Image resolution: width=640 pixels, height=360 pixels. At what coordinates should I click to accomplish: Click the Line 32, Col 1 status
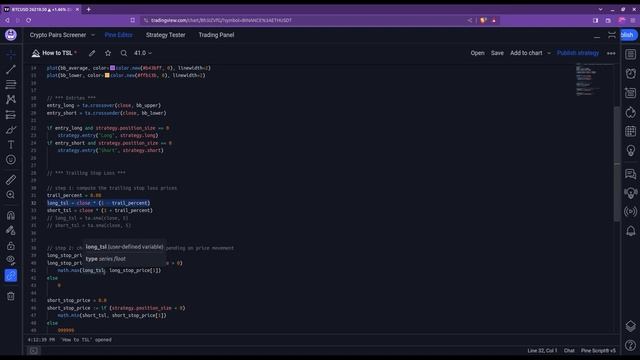(x=542, y=351)
